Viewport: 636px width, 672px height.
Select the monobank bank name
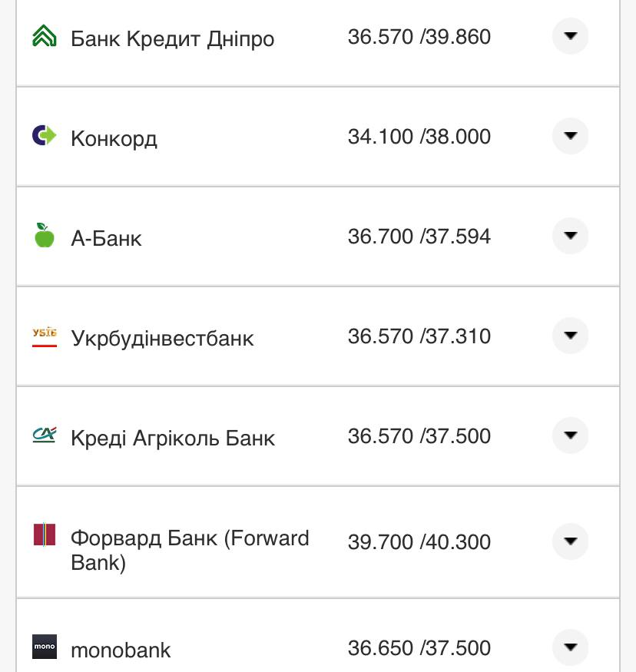[120, 650]
